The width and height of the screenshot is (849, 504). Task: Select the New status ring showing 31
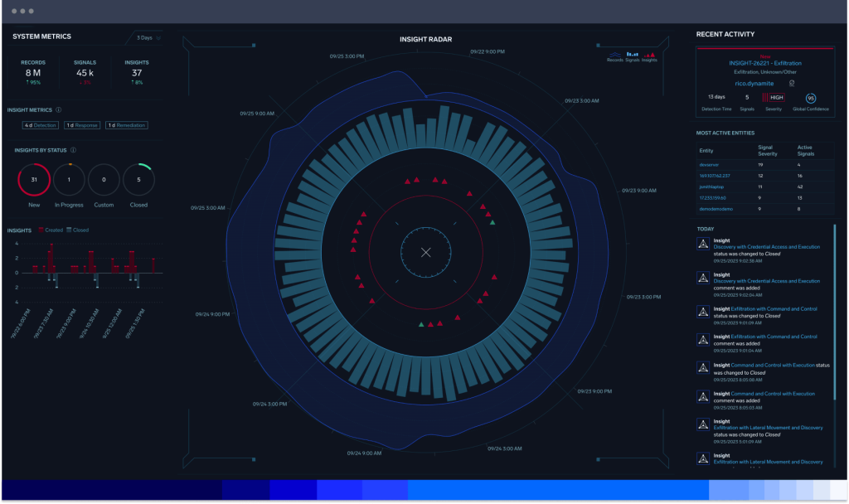point(35,179)
